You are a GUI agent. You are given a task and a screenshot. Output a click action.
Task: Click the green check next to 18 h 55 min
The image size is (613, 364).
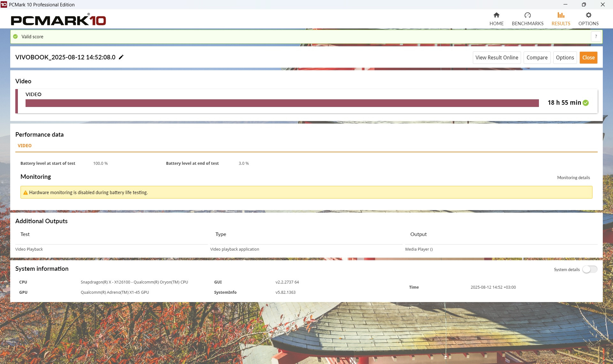tap(586, 103)
